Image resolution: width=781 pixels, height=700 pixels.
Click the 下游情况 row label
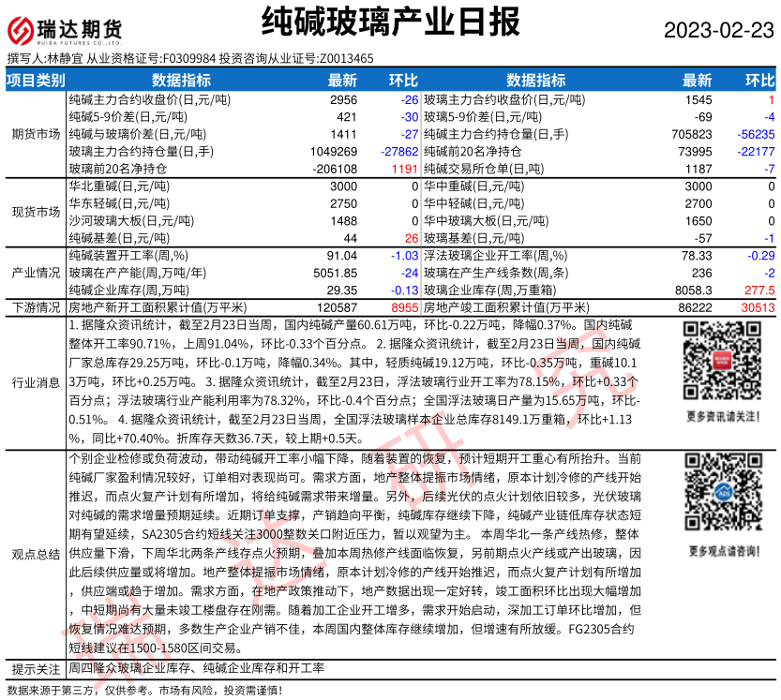click(36, 307)
